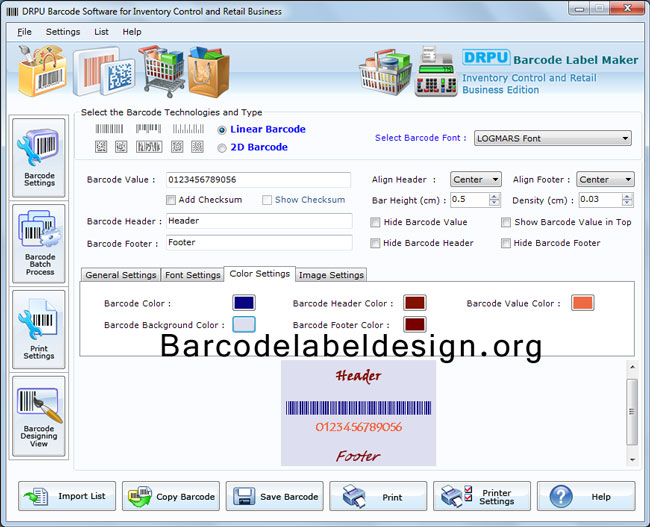The image size is (650, 527).
Task: Click the second linear barcode sample icon
Action: (148, 129)
